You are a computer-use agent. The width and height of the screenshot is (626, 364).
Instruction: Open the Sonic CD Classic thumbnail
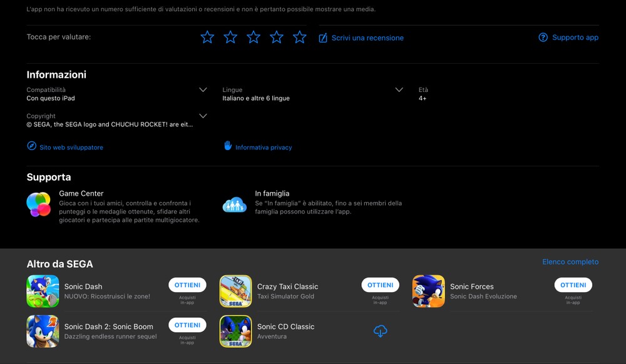235,331
